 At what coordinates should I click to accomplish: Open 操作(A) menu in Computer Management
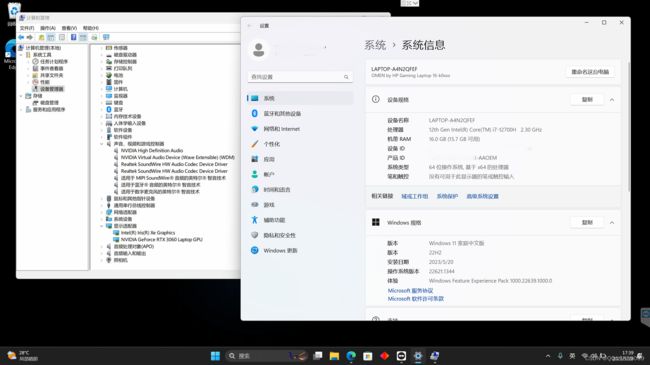(48, 28)
